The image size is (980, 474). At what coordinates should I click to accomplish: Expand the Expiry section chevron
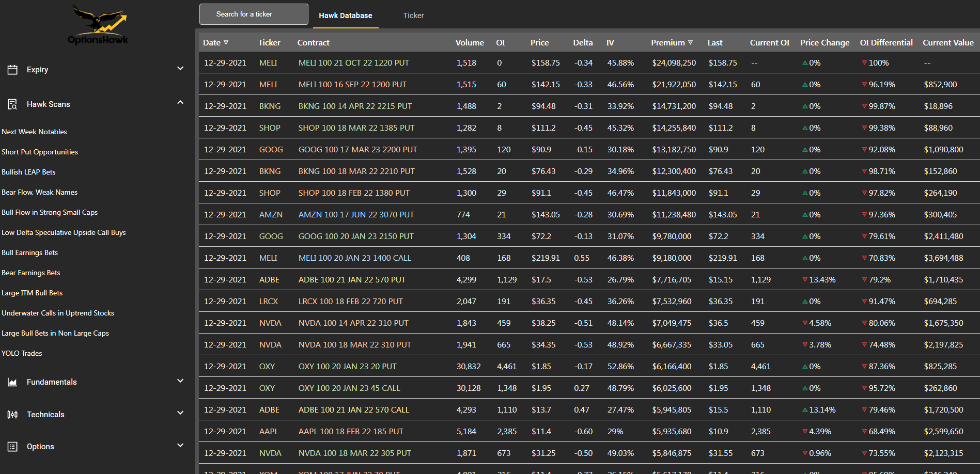coord(180,68)
